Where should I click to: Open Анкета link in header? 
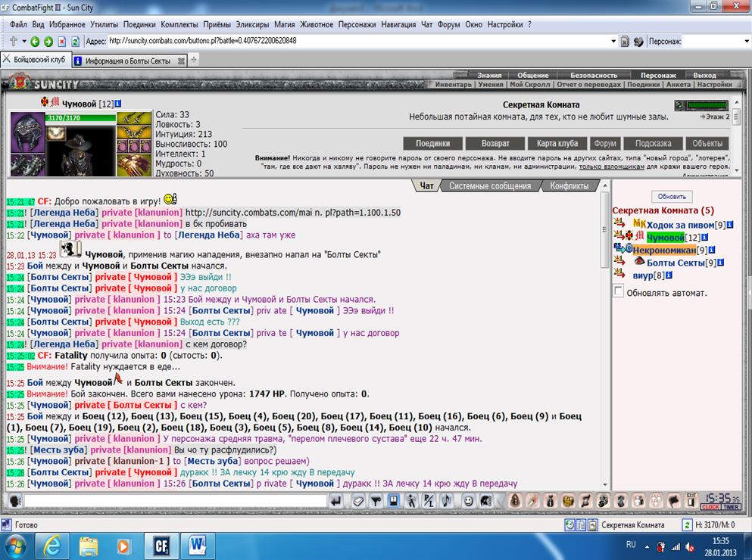coord(678,85)
